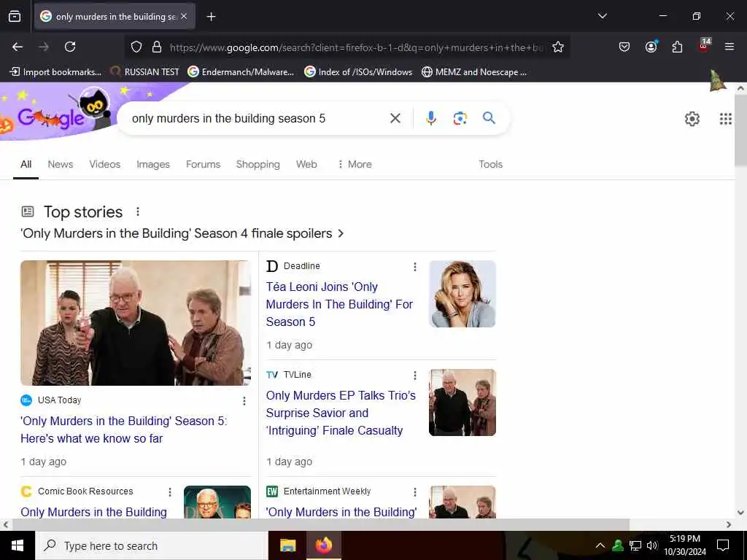This screenshot has height=560, width=747.
Task: Click the Halloween Google logo
Action: (x=52, y=117)
